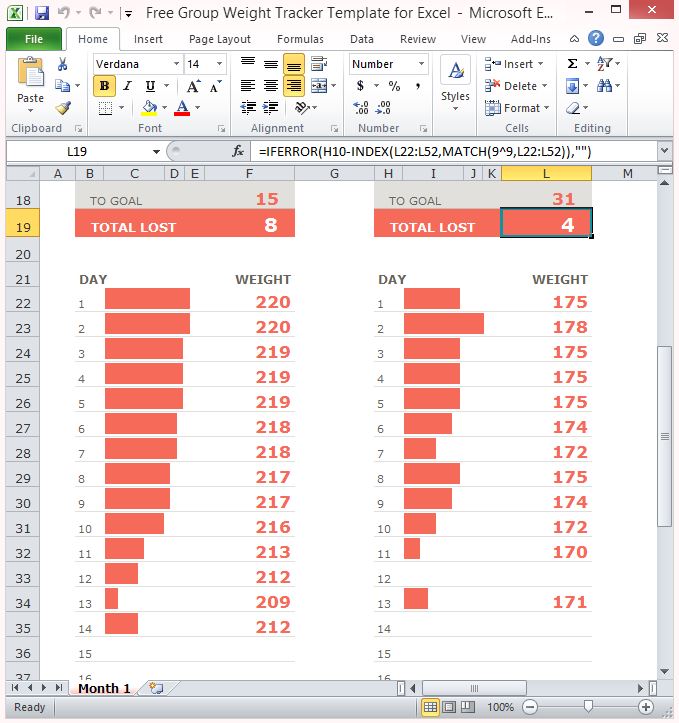Apply the percent style format
This screenshot has width=679, height=723.
click(x=394, y=87)
